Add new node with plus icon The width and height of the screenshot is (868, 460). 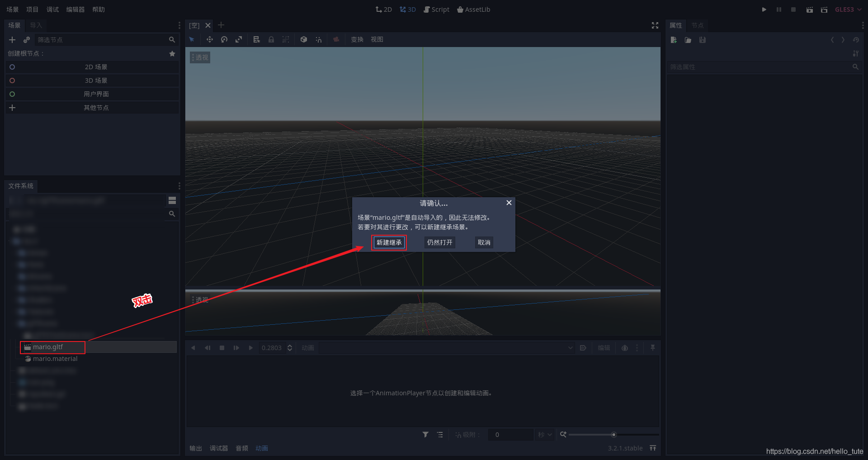tap(12, 40)
